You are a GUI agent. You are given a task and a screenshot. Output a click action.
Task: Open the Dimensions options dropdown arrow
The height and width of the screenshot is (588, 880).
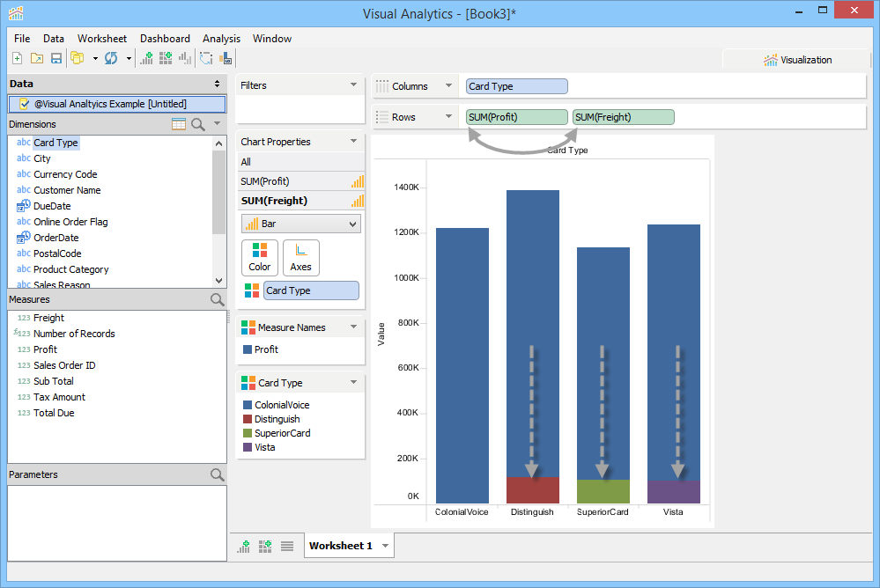pyautogui.click(x=218, y=123)
